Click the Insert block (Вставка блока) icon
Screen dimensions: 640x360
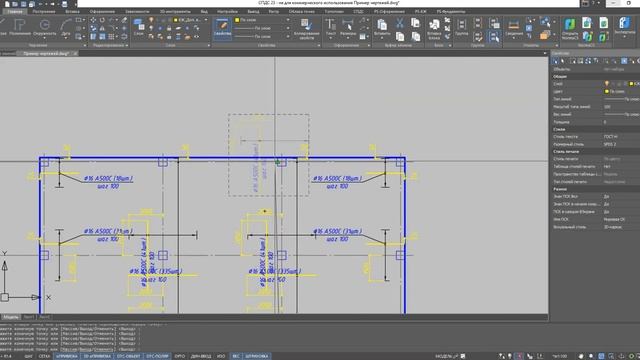434,29
